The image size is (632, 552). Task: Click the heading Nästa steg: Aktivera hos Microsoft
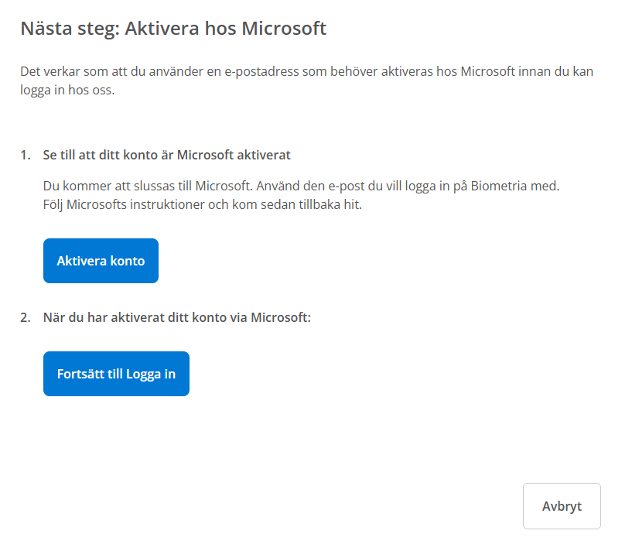pos(173,29)
